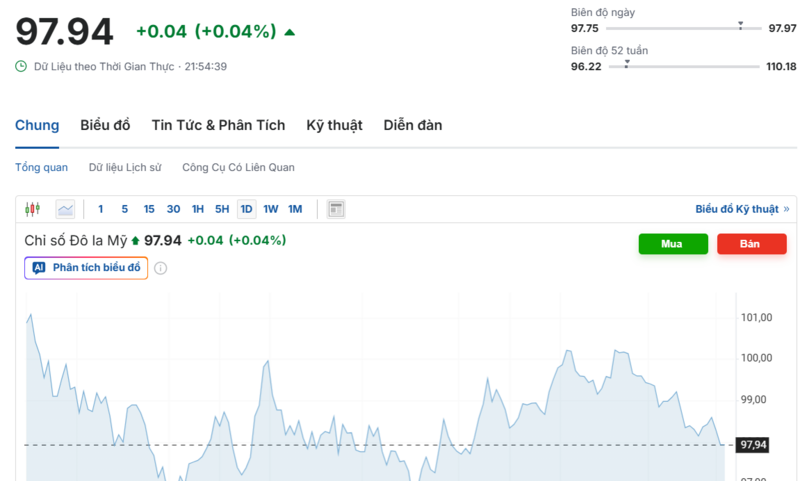This screenshot has width=800, height=481.
Task: Switch chart interval to 1W
Action: tap(271, 209)
